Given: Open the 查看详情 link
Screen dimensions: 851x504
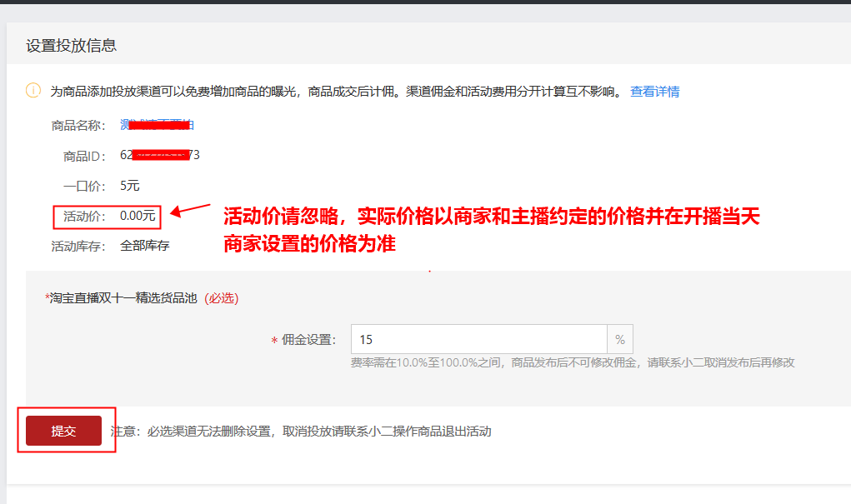Looking at the screenshot, I should (x=654, y=92).
